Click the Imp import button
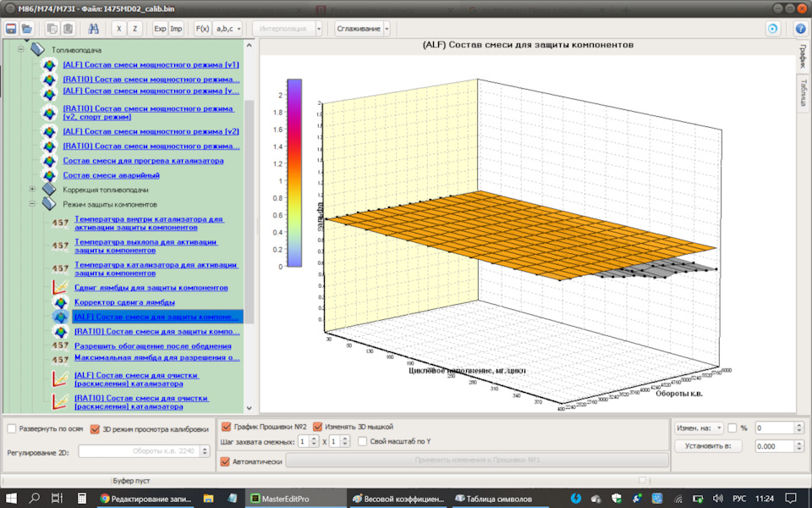812x508 pixels. pyautogui.click(x=176, y=29)
